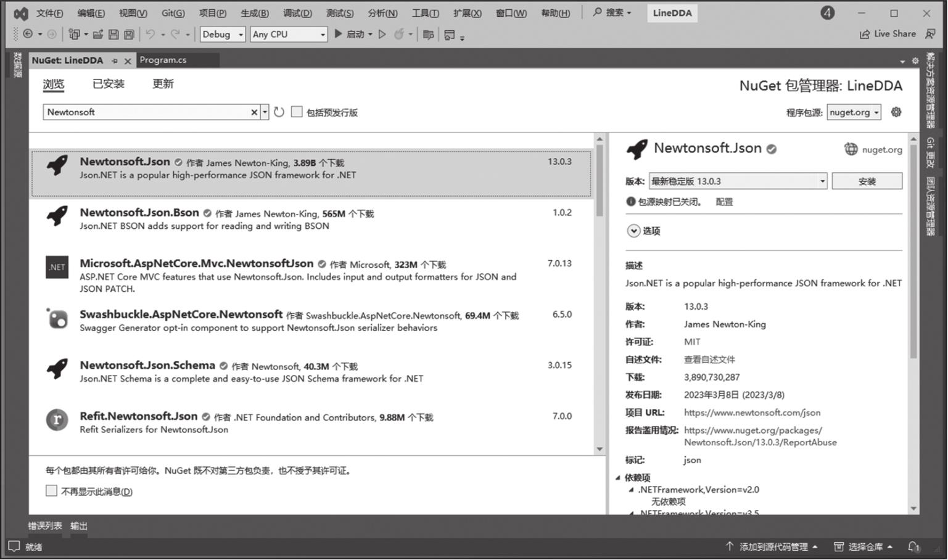Click the find in files toolbar icon
This screenshot has width=948, height=560.
[429, 35]
